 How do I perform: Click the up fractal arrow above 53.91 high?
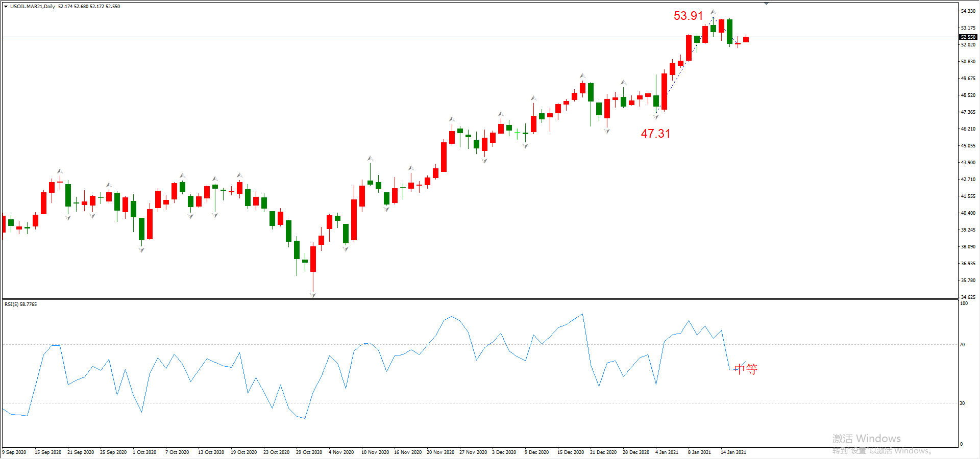(713, 12)
